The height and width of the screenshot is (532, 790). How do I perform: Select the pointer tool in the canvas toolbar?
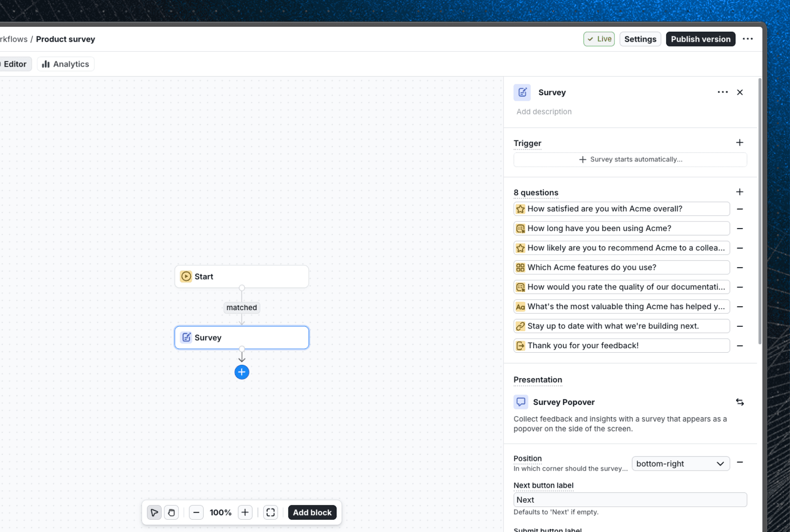[154, 512]
